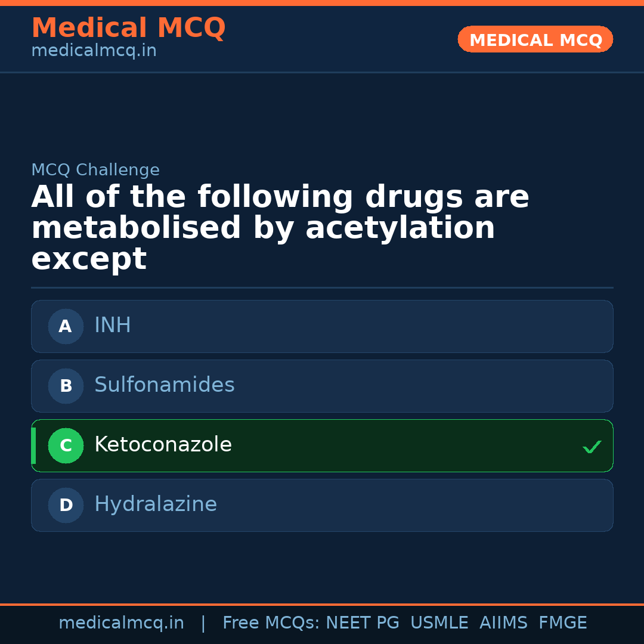Choose the Hydralazine answer text
This screenshot has height=644, width=644.
pos(156,504)
